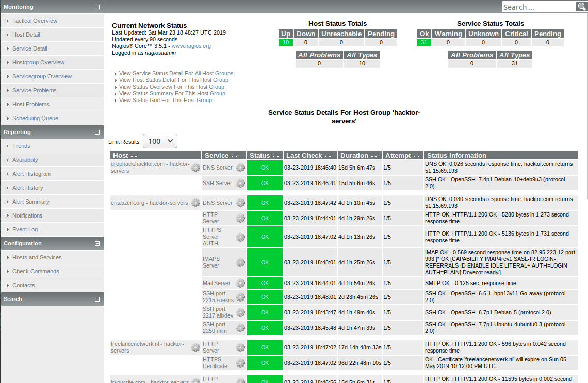Open host link eris.bzerk.org
The height and width of the screenshot is (383, 588).
pos(149,203)
